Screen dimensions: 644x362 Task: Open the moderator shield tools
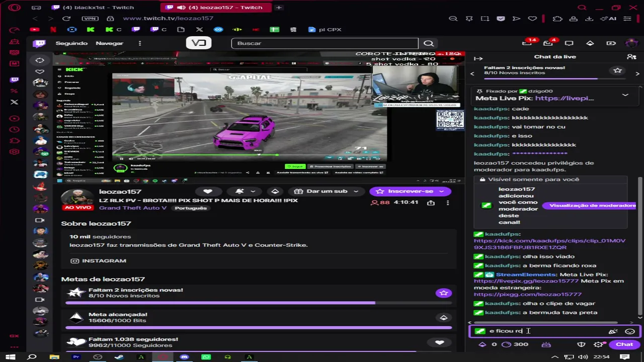pyautogui.click(x=581, y=344)
